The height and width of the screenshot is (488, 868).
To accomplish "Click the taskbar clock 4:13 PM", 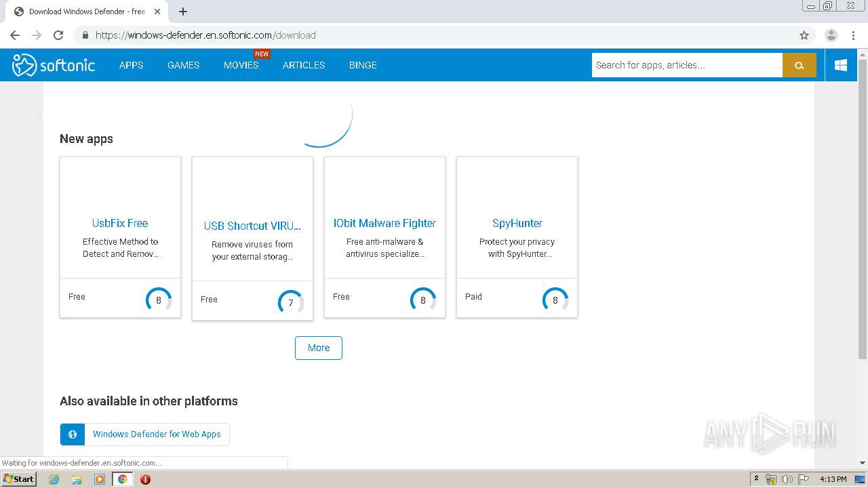I will 833,479.
